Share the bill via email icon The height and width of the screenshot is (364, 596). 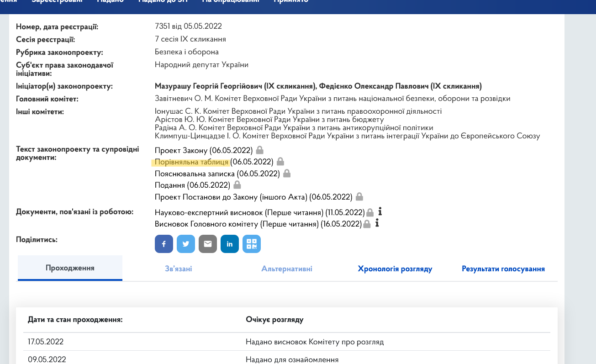[208, 244]
